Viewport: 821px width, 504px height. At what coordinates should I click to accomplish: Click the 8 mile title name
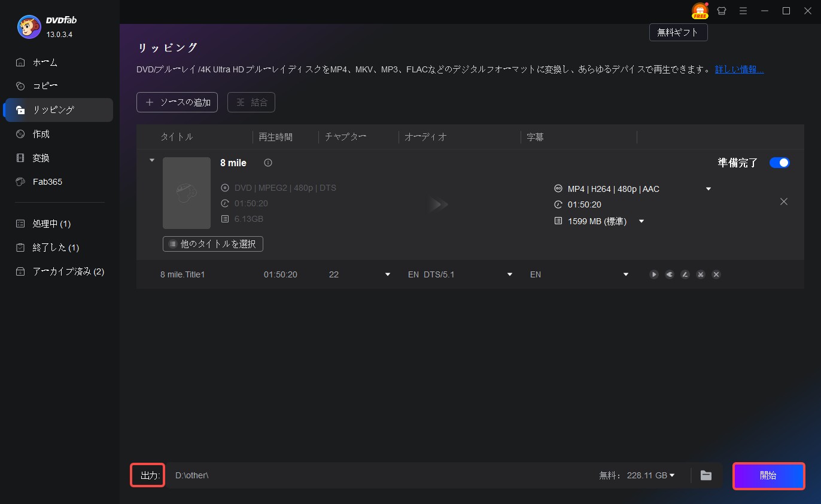point(233,163)
